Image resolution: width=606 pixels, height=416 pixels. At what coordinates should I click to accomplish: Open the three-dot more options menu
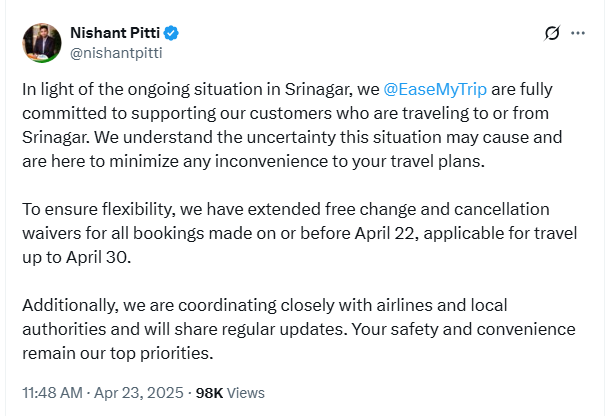tap(578, 33)
